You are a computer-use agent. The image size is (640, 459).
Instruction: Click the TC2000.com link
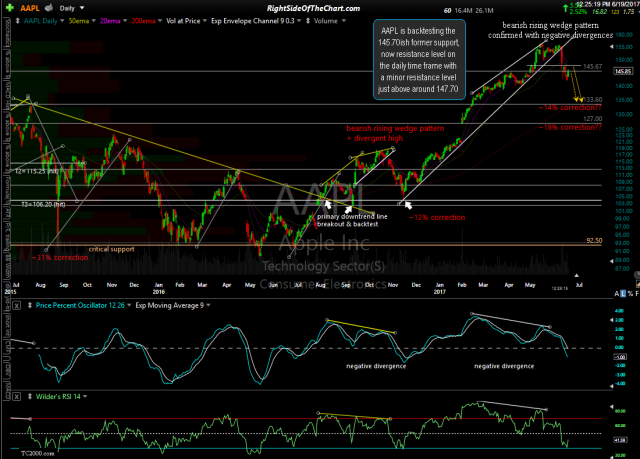(x=38, y=453)
